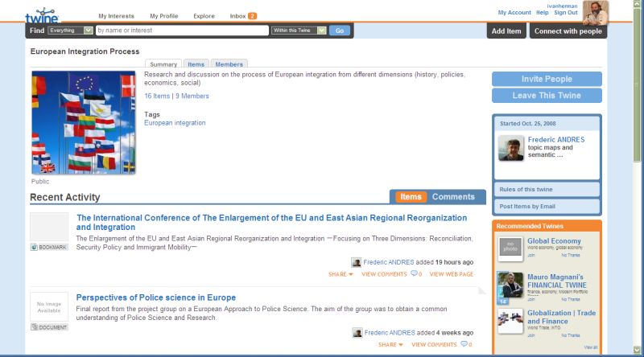Open the European integration tag link

(175, 123)
